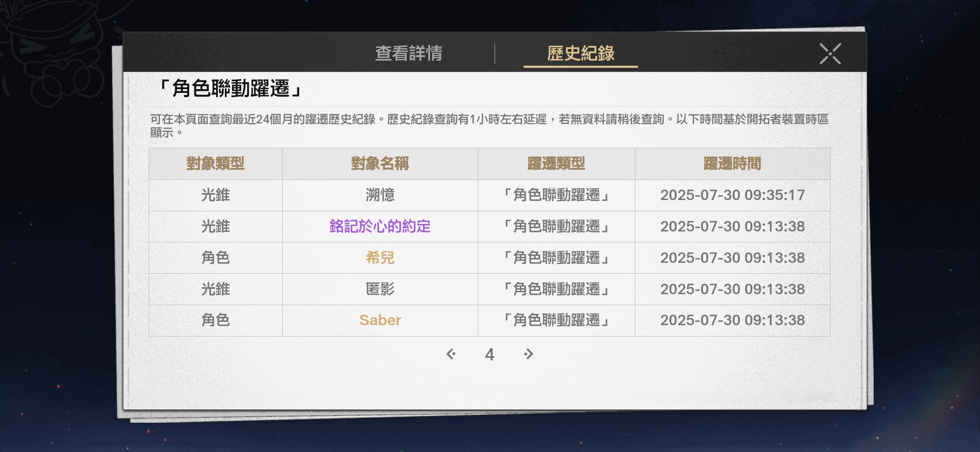Click the 躍遷類型 column header

[x=556, y=164]
